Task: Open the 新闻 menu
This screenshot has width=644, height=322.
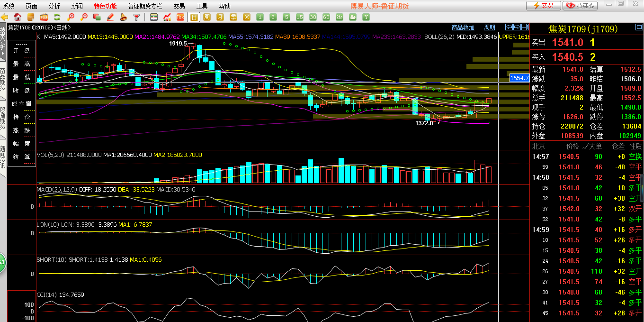Action: point(77,6)
